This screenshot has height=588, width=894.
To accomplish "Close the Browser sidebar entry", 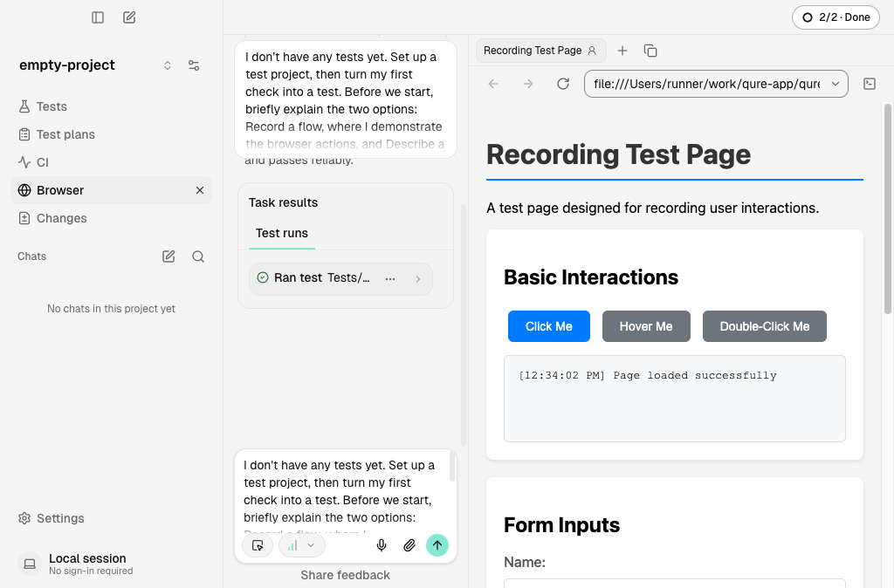I will coord(200,190).
